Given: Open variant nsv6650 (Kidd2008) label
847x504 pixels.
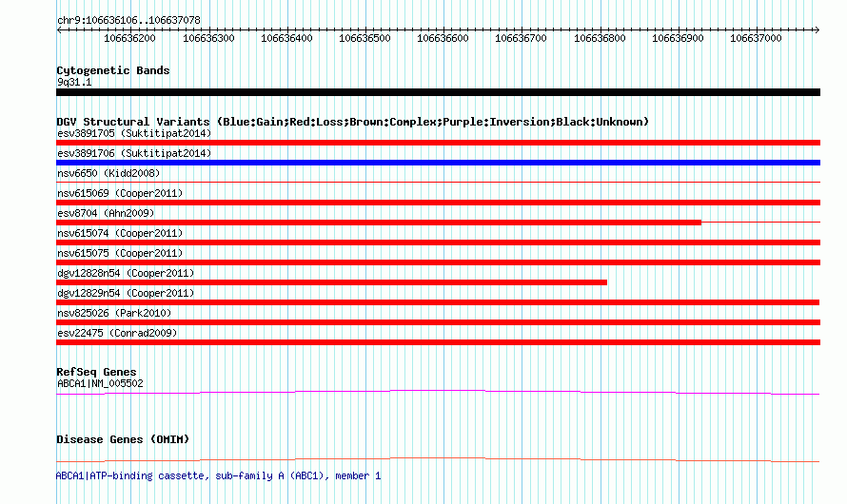Looking at the screenshot, I should 108,173.
